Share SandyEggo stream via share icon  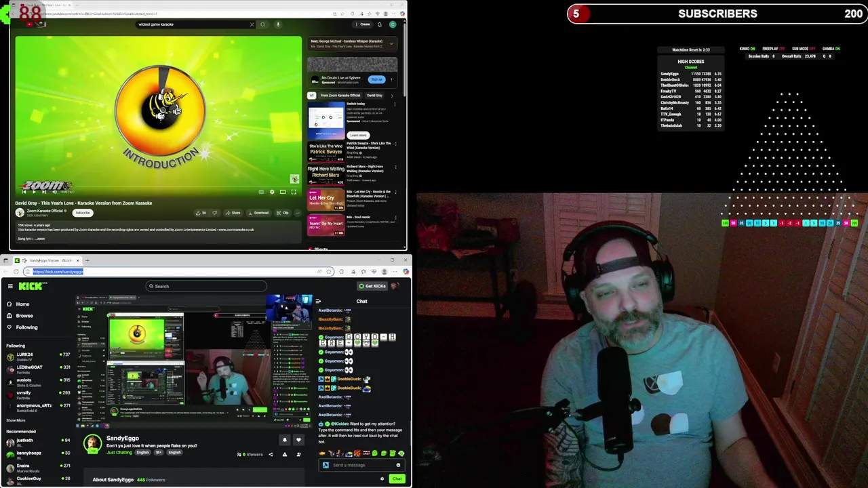click(x=271, y=454)
